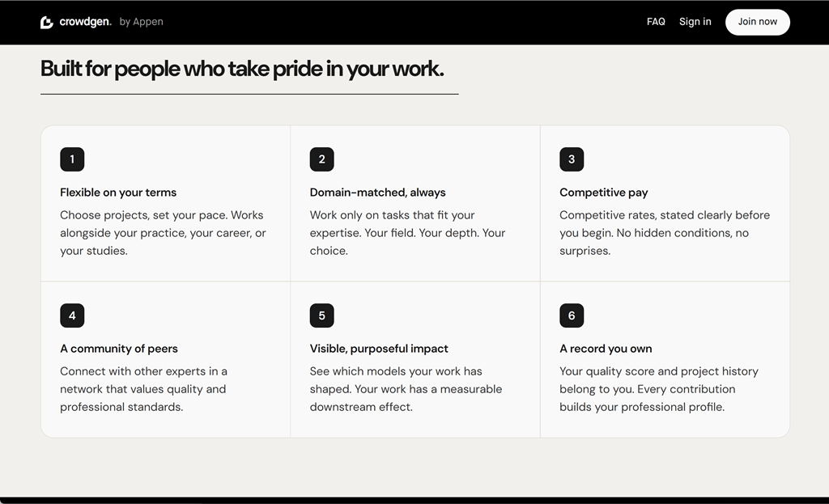Click the "by Appen" text
The image size is (829, 504).
[141, 22]
